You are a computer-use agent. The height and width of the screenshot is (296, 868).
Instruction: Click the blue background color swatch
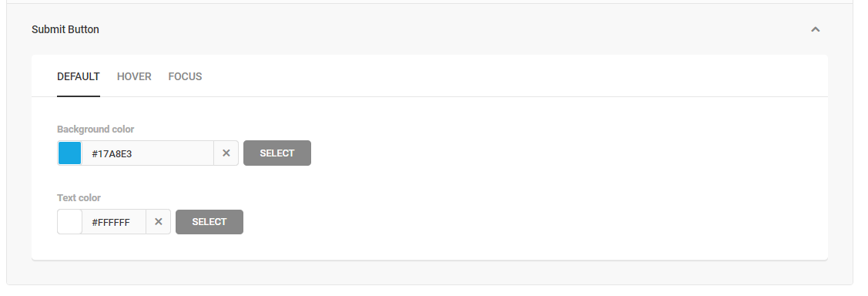pos(70,153)
